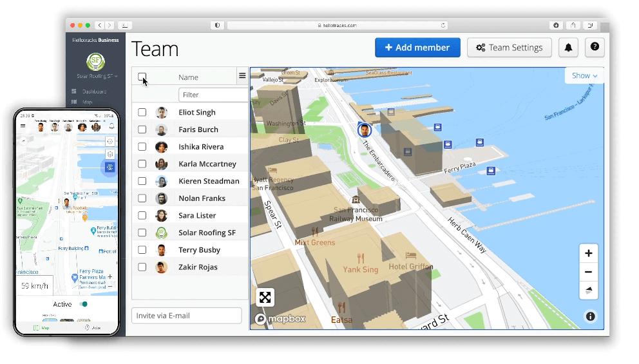
Task: Switch off the Active toggle on phone
Action: click(x=82, y=304)
